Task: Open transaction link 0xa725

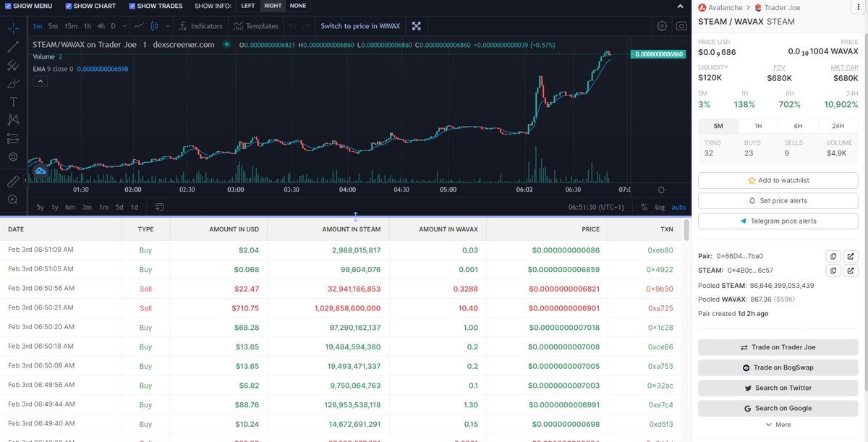Action: tap(660, 308)
